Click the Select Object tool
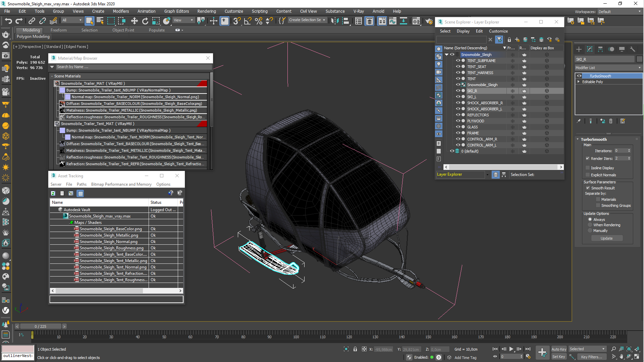644x362 pixels. click(x=89, y=21)
